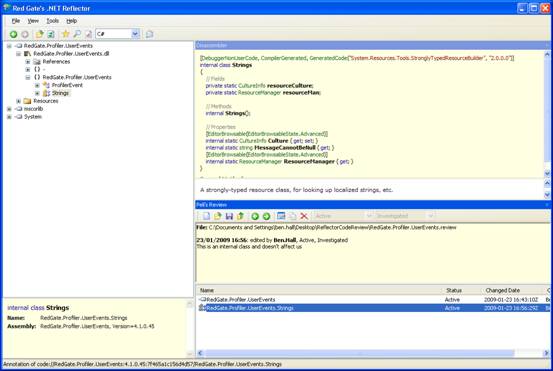Select the RedGate.Profiler.UserEvents review list row
The image size is (553, 371).
[373, 300]
